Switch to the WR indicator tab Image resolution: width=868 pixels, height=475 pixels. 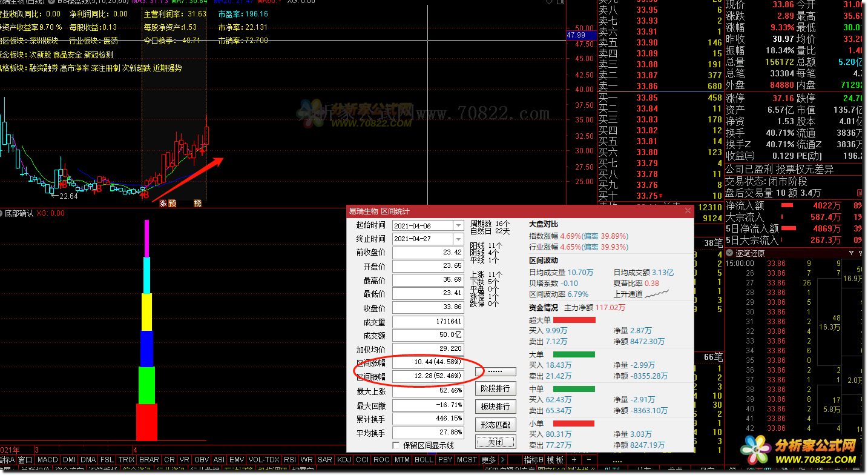307,460
